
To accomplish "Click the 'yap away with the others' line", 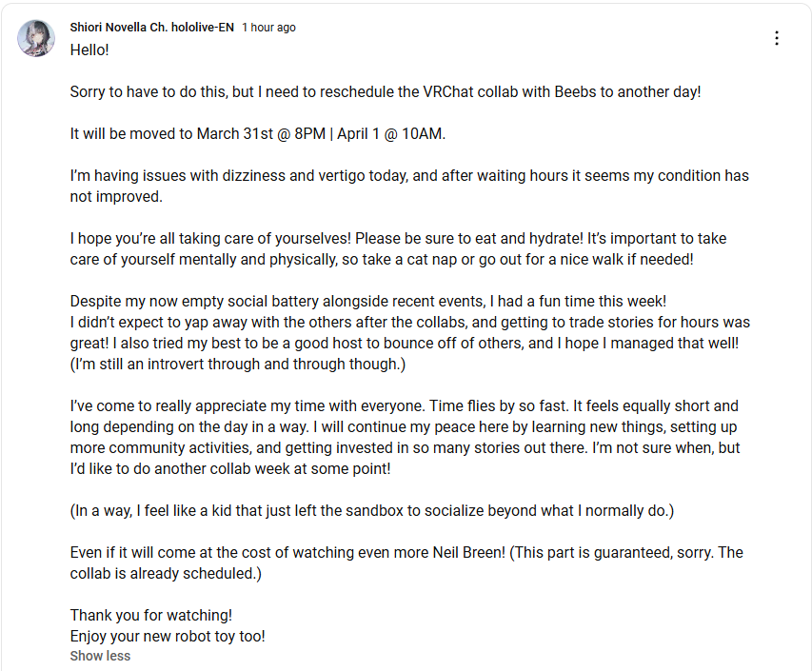I will [410, 322].
